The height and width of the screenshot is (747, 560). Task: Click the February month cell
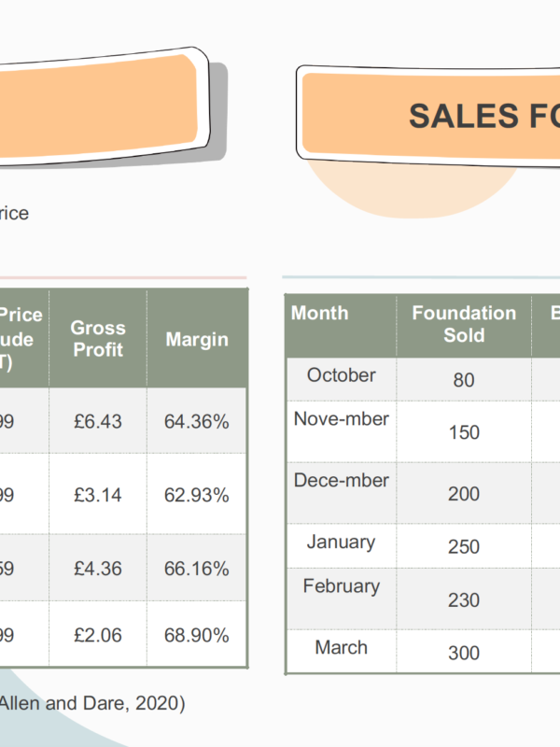coord(341,599)
